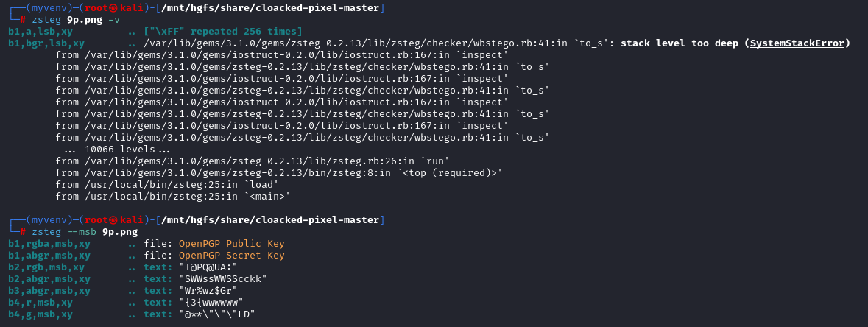Screen dimensions: 868x327
Task: Click the "{3{wwwwww" text output
Action: [211, 303]
